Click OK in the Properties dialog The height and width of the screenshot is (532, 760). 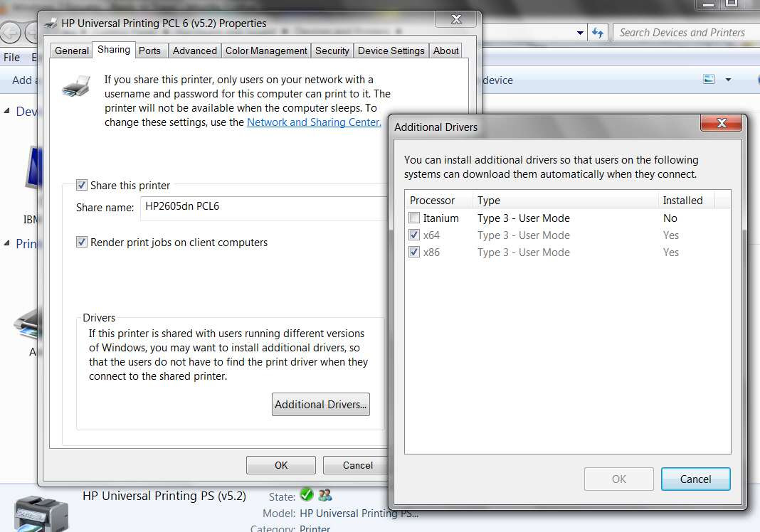(280, 465)
